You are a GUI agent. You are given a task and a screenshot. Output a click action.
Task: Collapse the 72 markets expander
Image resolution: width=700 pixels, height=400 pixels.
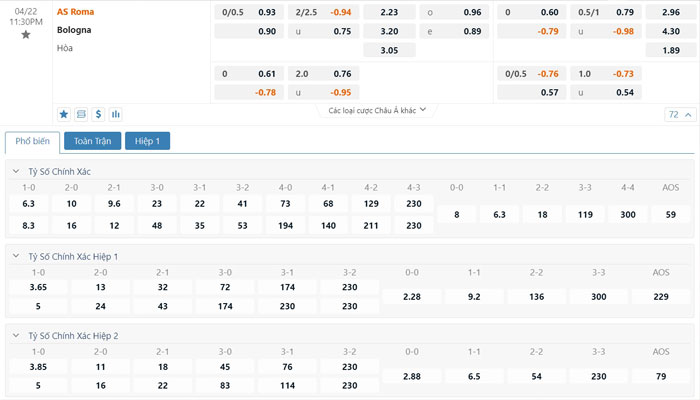(680, 115)
